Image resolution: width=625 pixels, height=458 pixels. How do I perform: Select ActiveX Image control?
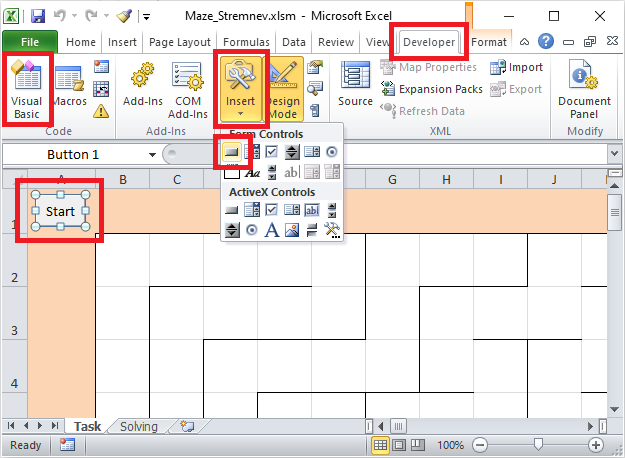pyautogui.click(x=292, y=230)
